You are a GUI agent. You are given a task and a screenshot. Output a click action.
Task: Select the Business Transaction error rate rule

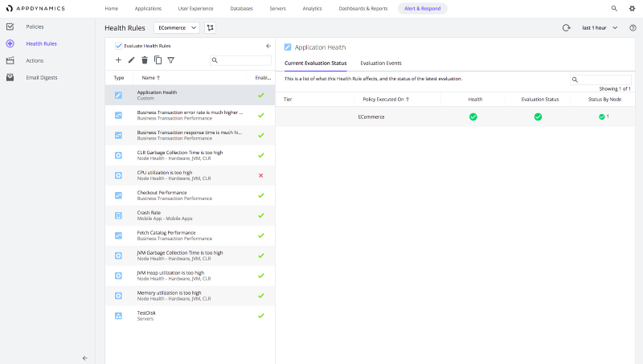(190, 115)
